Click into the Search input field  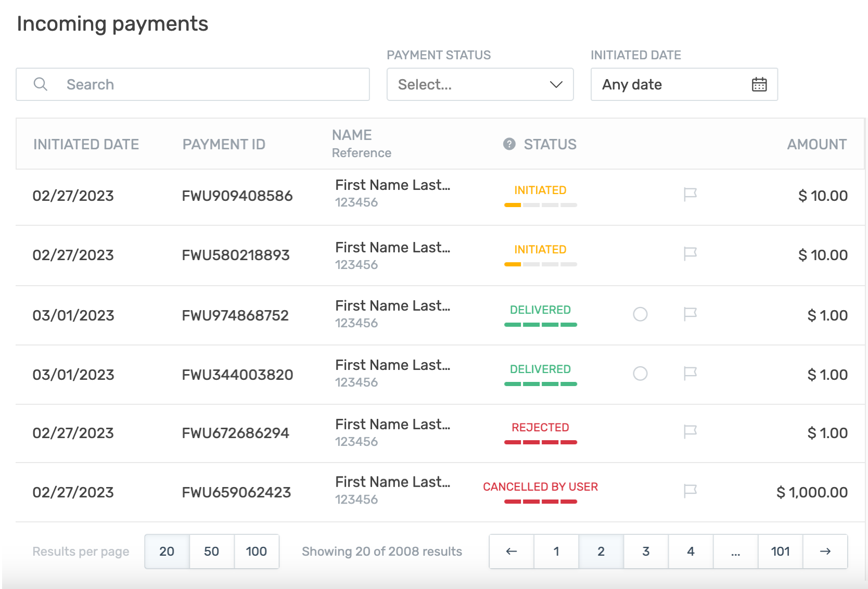(x=208, y=84)
